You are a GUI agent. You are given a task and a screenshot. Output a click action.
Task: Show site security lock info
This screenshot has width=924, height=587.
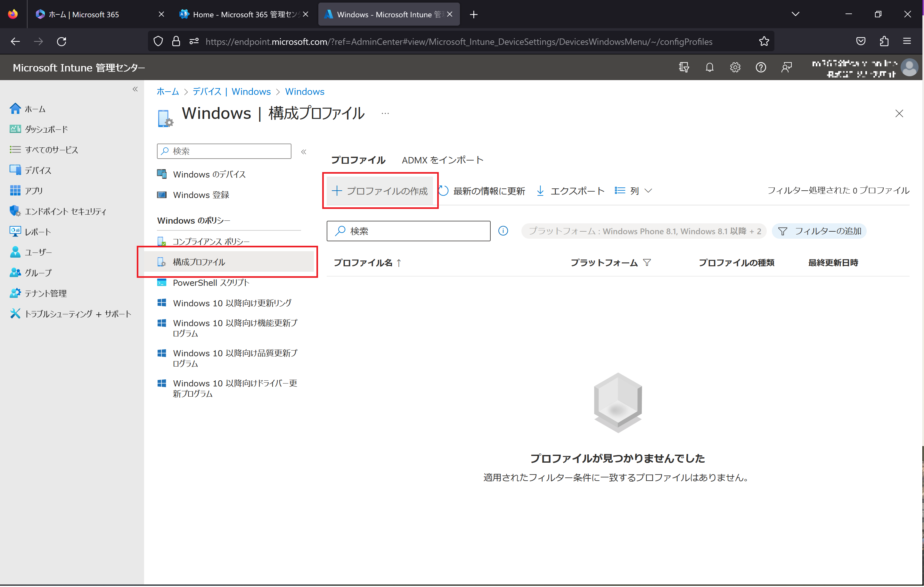(176, 41)
